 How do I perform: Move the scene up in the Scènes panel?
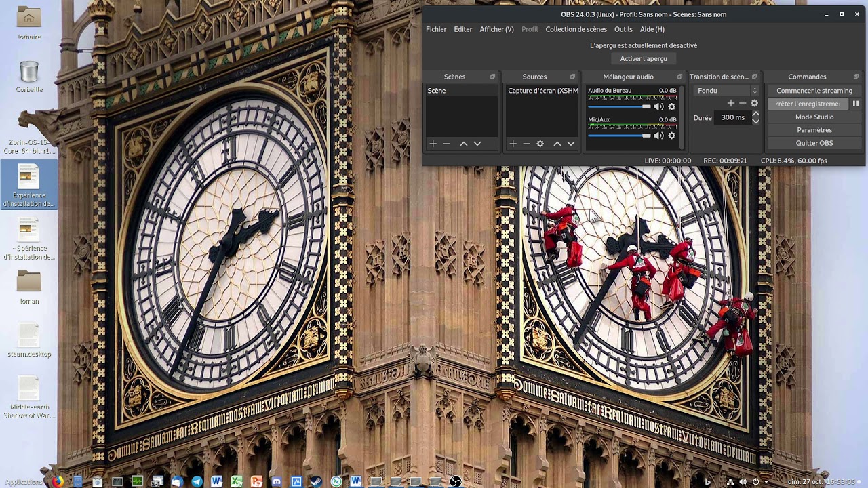point(464,144)
